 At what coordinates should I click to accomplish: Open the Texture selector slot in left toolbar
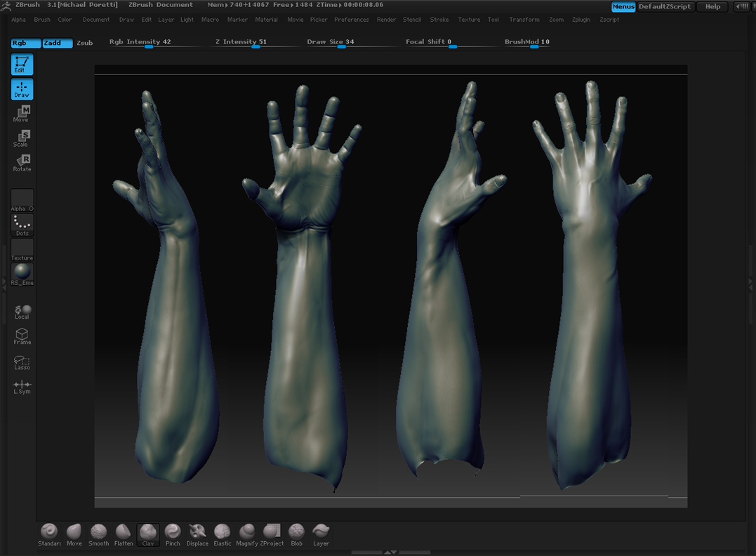[22, 250]
